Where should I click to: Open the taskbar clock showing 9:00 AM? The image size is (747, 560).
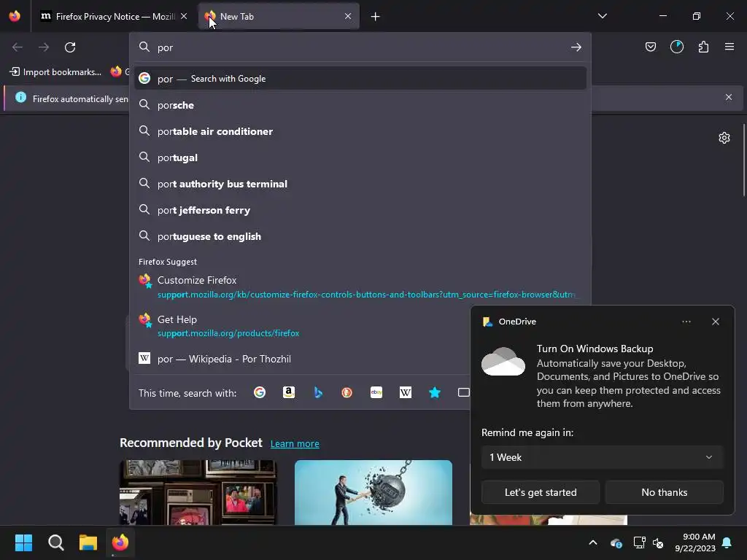tap(695, 542)
